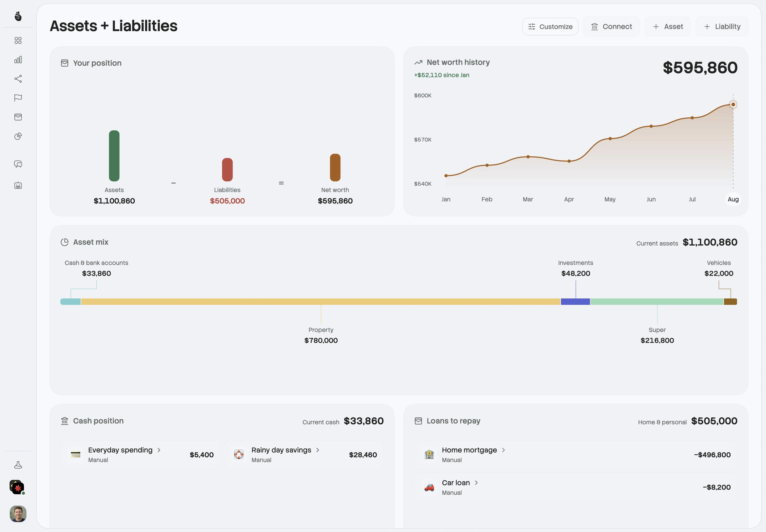
Task: Click the green Assets bar
Action: pos(114,156)
